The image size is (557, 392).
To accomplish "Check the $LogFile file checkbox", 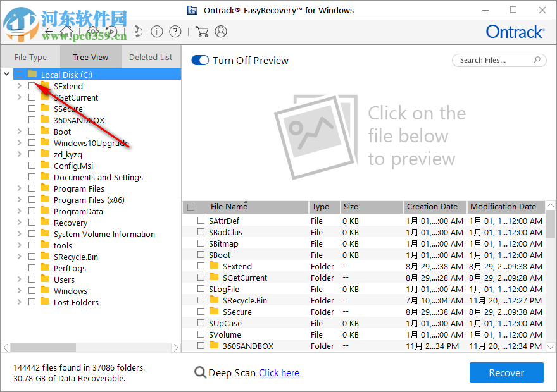I will (201, 289).
